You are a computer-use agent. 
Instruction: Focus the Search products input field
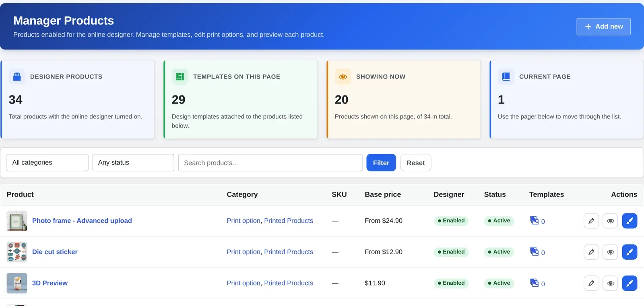[270, 163]
